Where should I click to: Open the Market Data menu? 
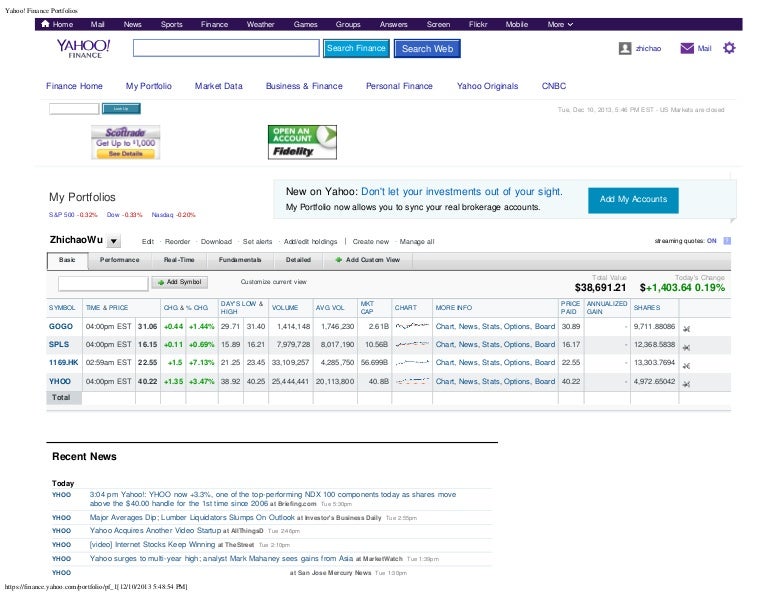click(x=218, y=86)
